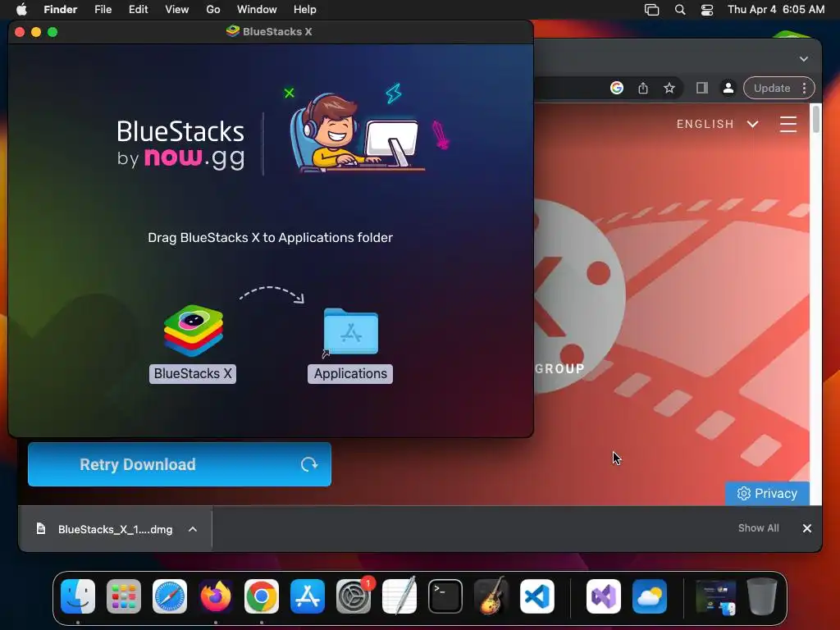Expand the download item options chevron
The width and height of the screenshot is (840, 630).
click(193, 529)
